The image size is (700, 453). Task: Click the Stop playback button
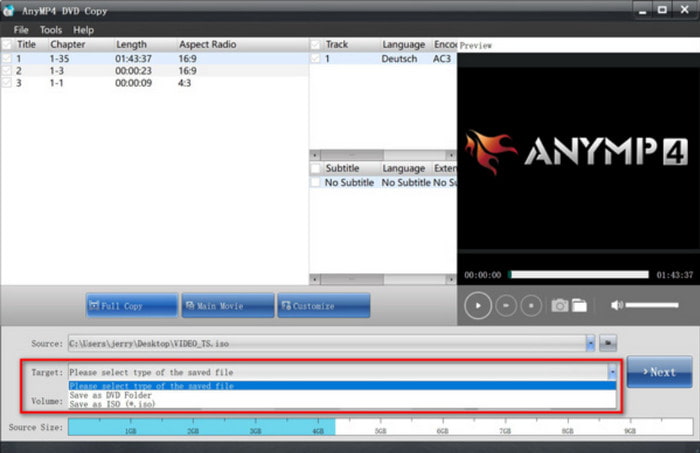[x=531, y=306]
